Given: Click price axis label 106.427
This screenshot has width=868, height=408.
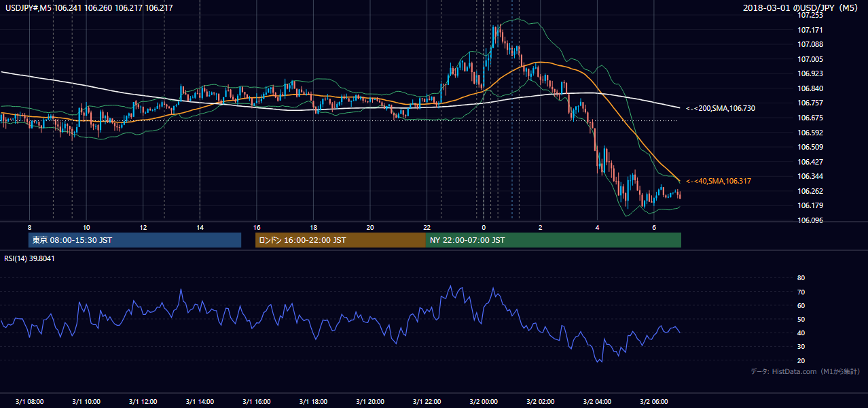Looking at the screenshot, I should click(810, 162).
